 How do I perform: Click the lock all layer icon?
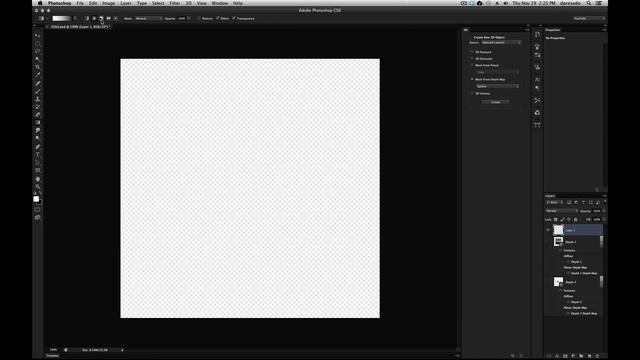[x=576, y=220]
